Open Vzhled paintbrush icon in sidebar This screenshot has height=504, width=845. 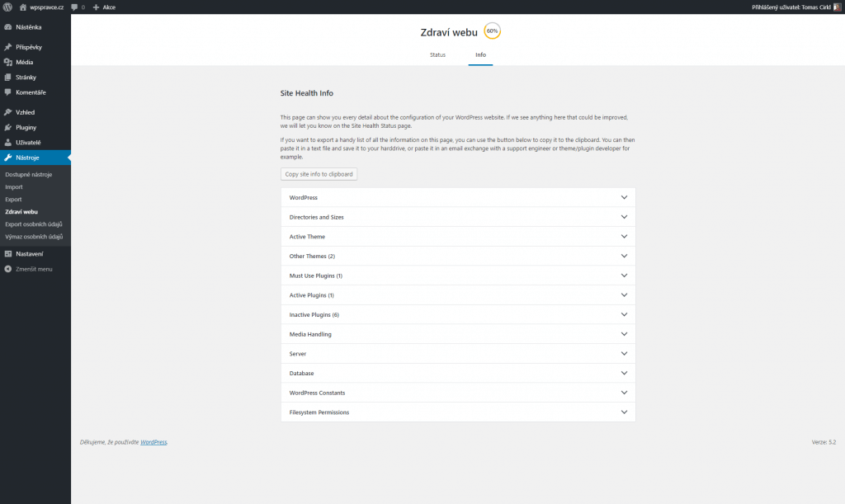coord(8,112)
